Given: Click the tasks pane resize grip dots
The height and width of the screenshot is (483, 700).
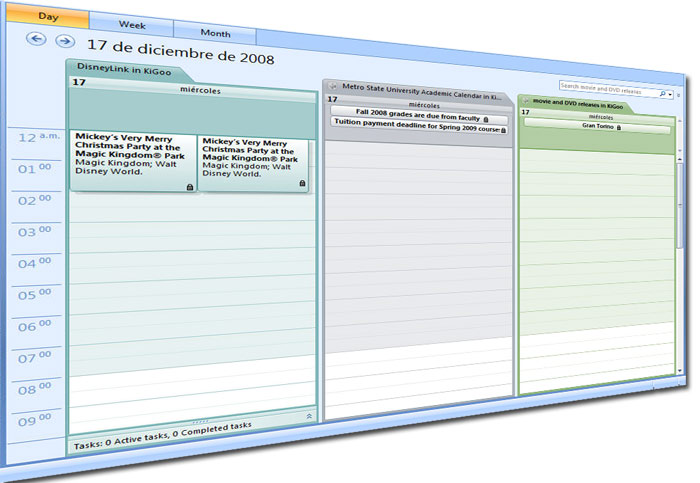Looking at the screenshot, I should tap(200, 421).
